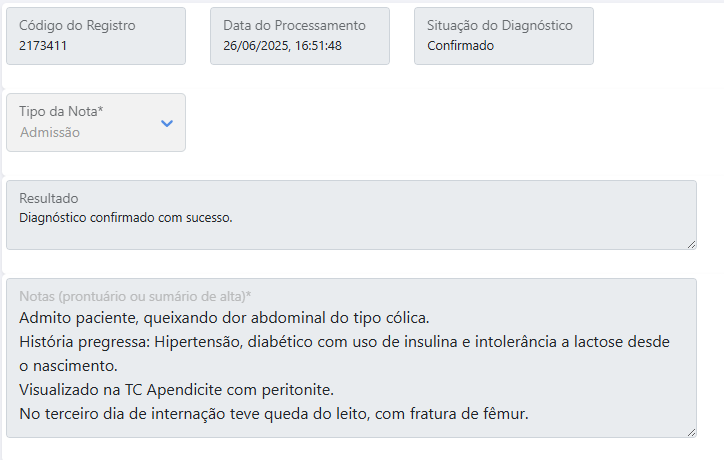
Task: Grab the Resultado box resize handle
Action: [691, 243]
